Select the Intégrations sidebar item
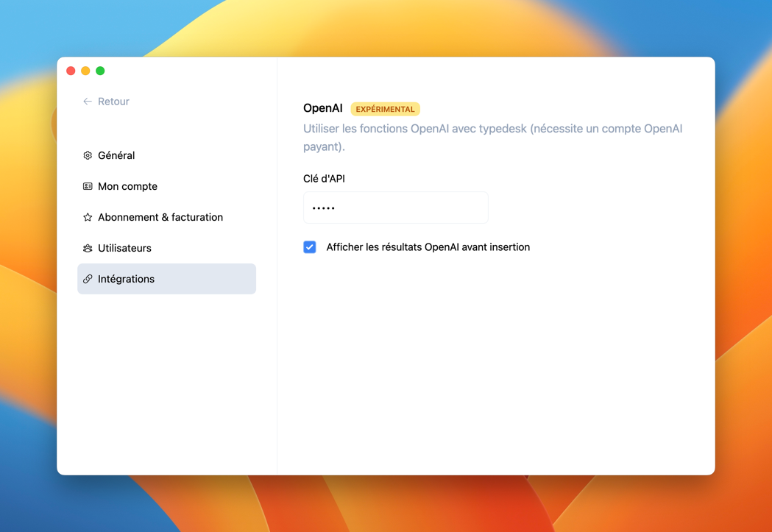Screen dimensions: 772x532 [166, 279]
